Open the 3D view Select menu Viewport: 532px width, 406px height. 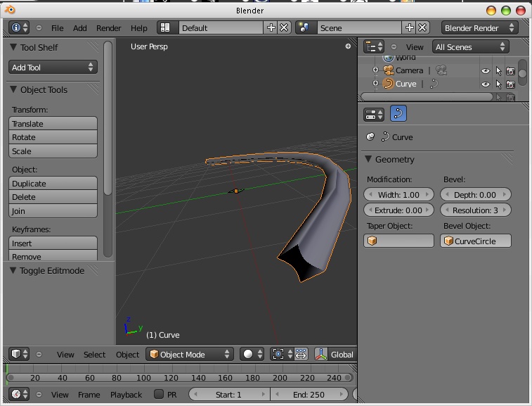click(94, 355)
